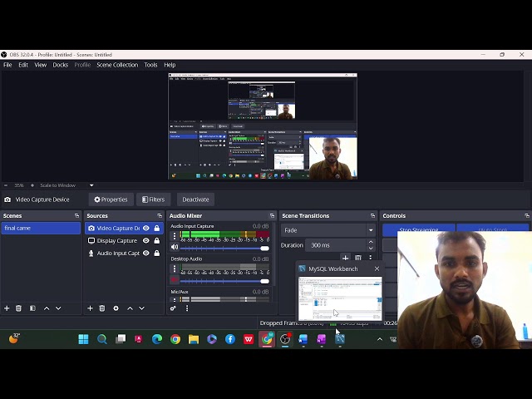Open the Help menu
The height and width of the screenshot is (399, 532).
[170, 65]
